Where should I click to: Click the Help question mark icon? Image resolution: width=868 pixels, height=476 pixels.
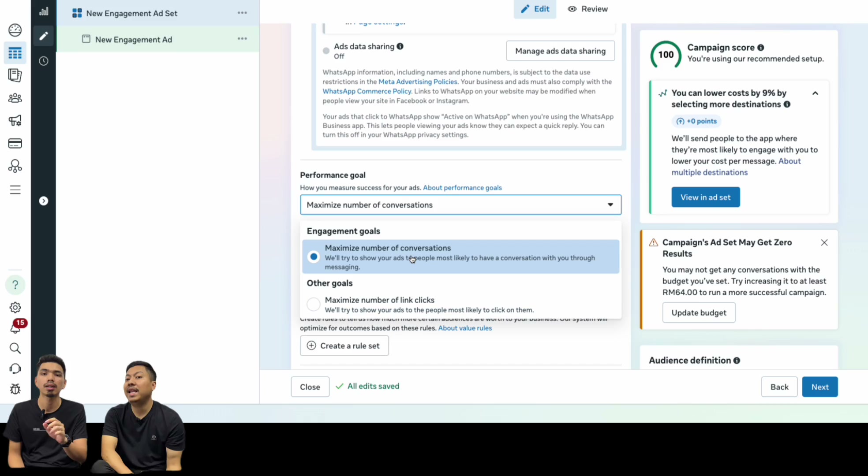[15, 285]
